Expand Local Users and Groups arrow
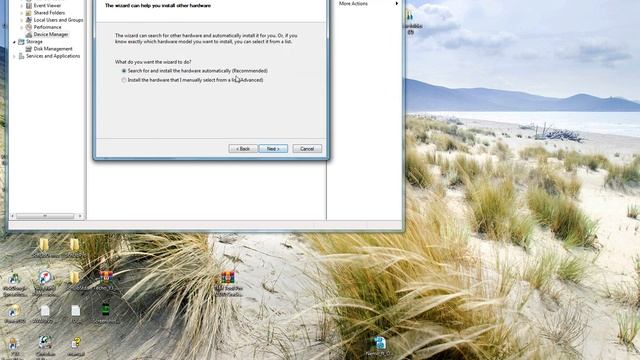 (x=22, y=20)
